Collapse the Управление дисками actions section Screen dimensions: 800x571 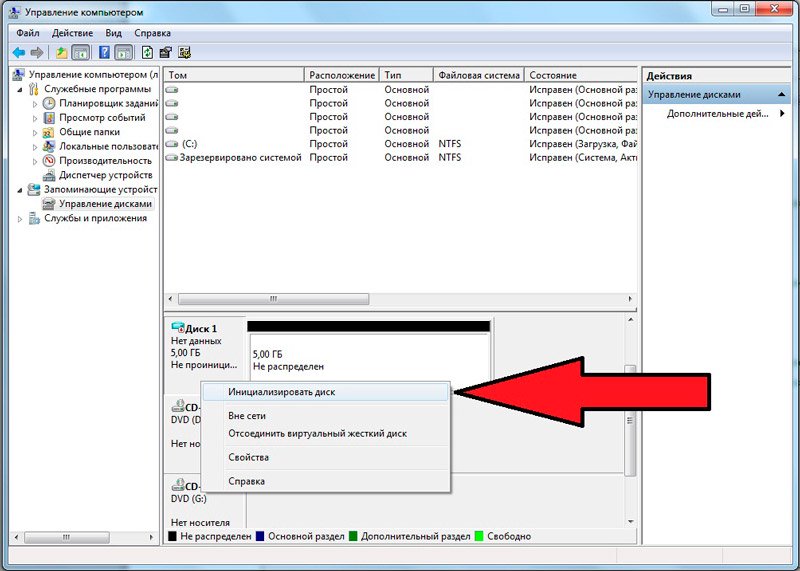pos(781,94)
